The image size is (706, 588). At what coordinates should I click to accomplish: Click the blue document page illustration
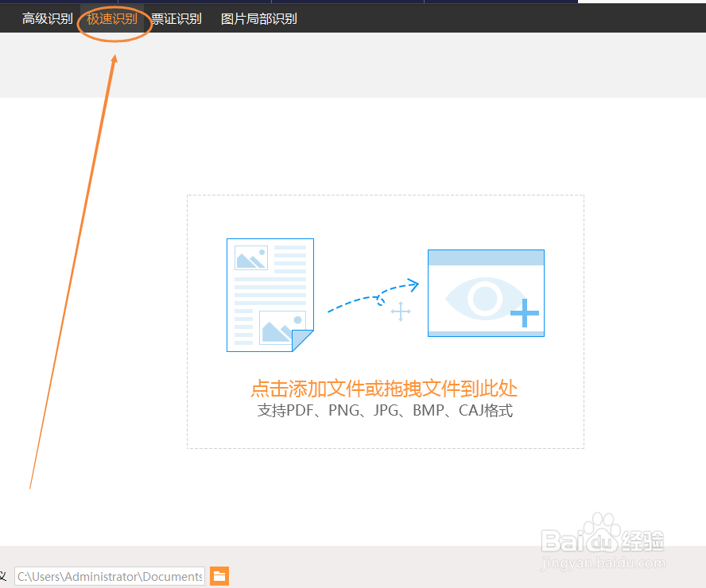(x=270, y=295)
